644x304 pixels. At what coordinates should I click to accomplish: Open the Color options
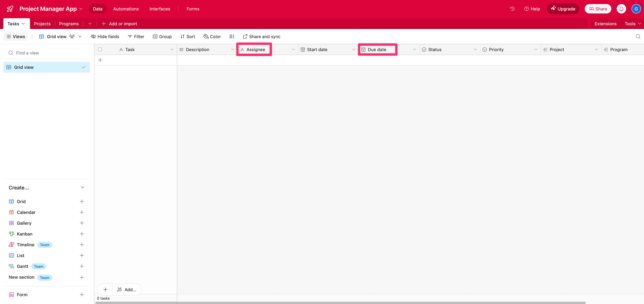pyautogui.click(x=212, y=37)
